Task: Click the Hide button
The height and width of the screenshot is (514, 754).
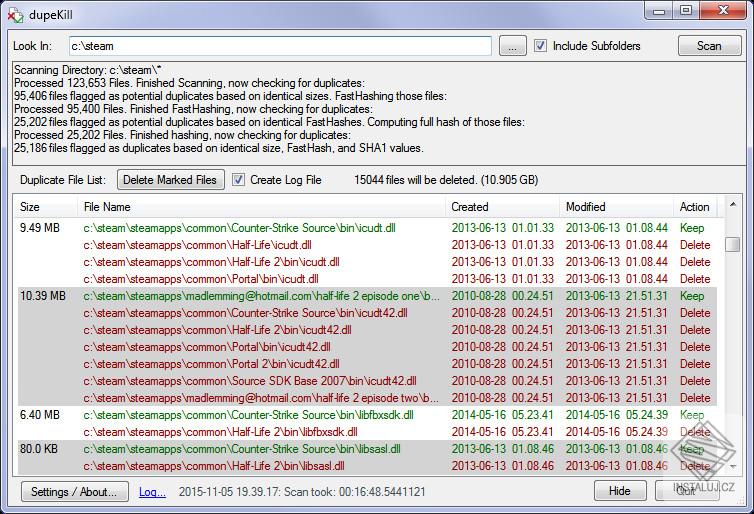Action: 619,491
